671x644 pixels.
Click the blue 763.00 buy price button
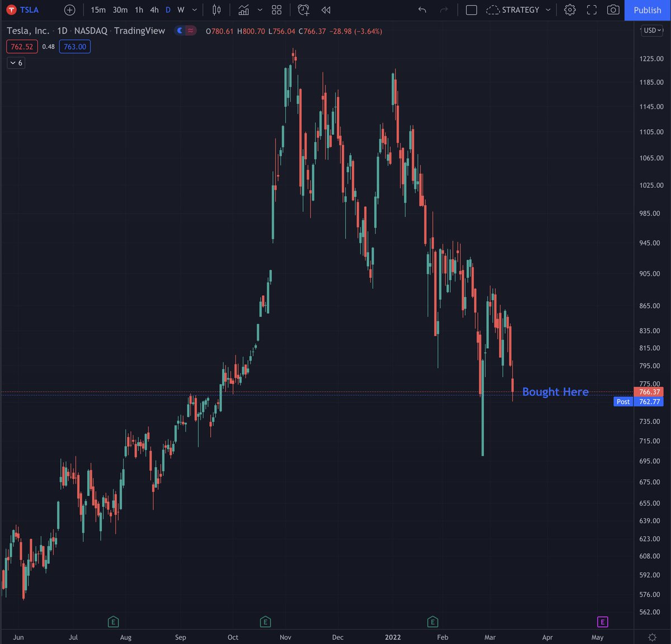pyautogui.click(x=75, y=47)
